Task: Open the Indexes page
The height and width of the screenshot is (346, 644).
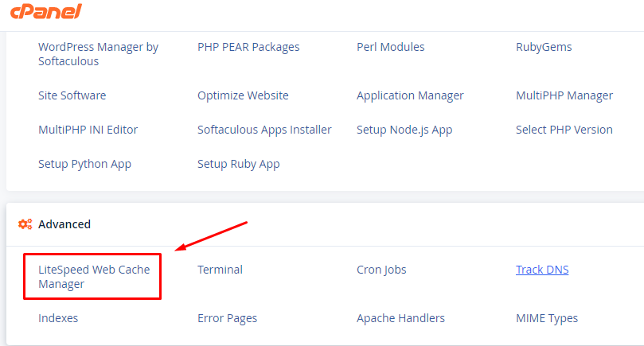Action: (58, 318)
